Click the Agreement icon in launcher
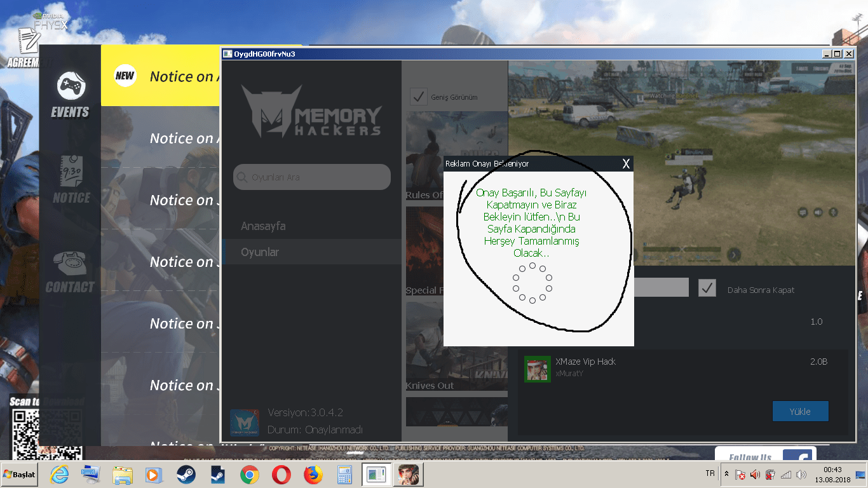868x488 pixels. pos(28,48)
